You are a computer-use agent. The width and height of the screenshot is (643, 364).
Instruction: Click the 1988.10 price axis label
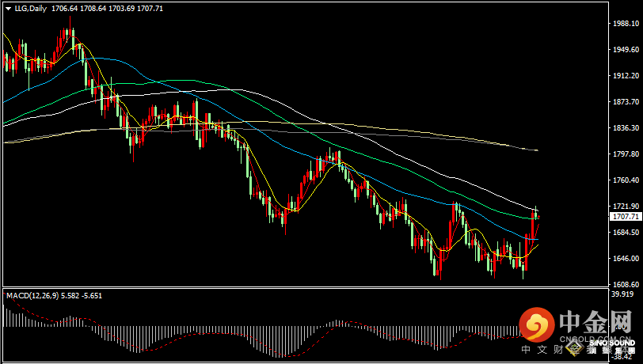[x=626, y=24]
